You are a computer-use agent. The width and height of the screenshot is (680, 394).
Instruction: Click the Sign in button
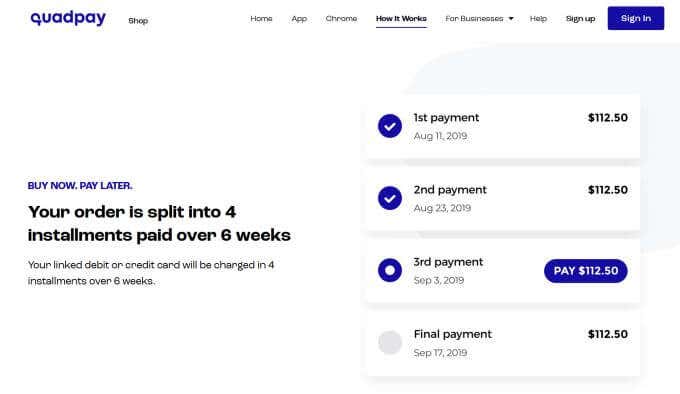click(x=636, y=18)
